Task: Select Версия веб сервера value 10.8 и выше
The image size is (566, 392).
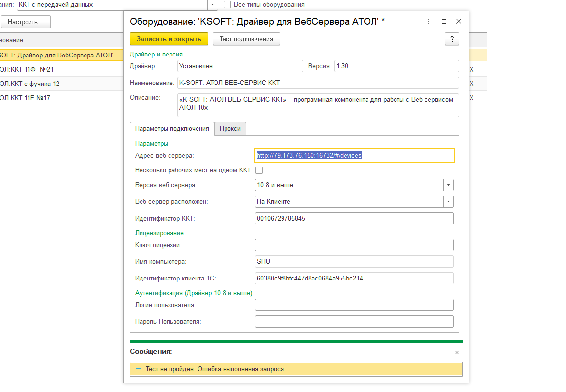Action: point(349,185)
